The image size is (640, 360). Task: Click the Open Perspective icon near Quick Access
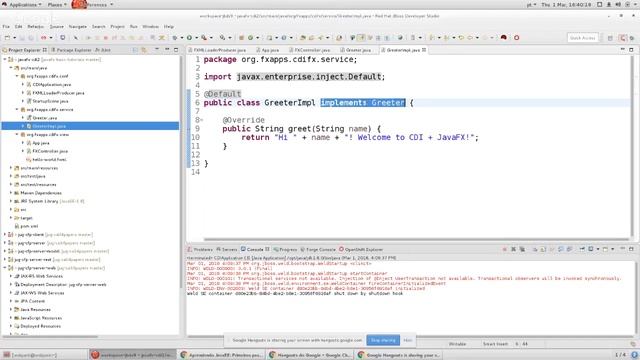click(610, 38)
